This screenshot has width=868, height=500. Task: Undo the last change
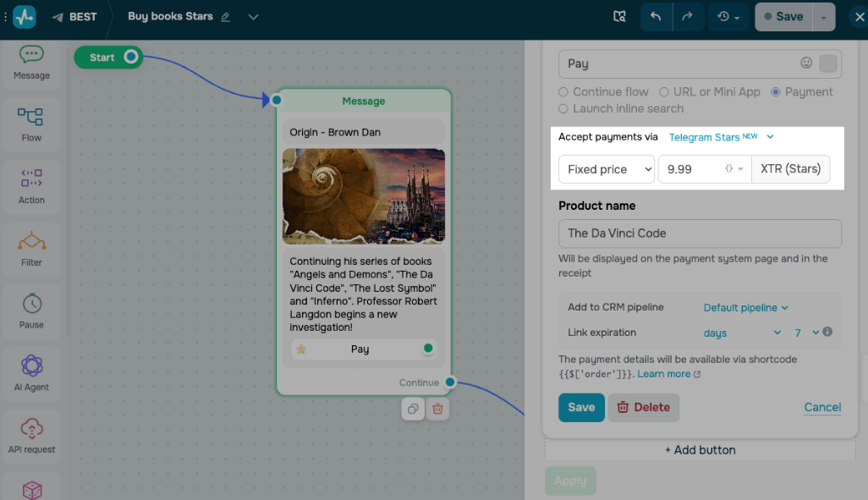[656, 17]
